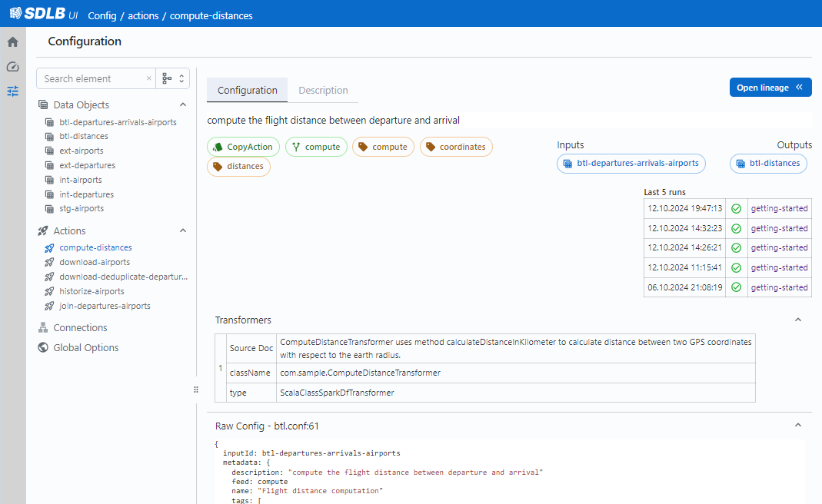Clear the search element field with X

pos(148,78)
